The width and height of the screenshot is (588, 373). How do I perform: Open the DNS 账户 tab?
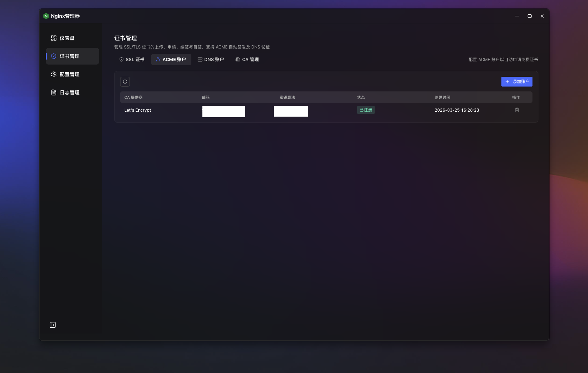211,59
